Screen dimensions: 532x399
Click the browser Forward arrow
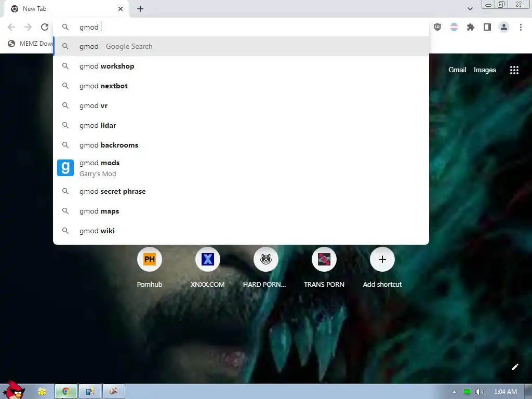(28, 27)
